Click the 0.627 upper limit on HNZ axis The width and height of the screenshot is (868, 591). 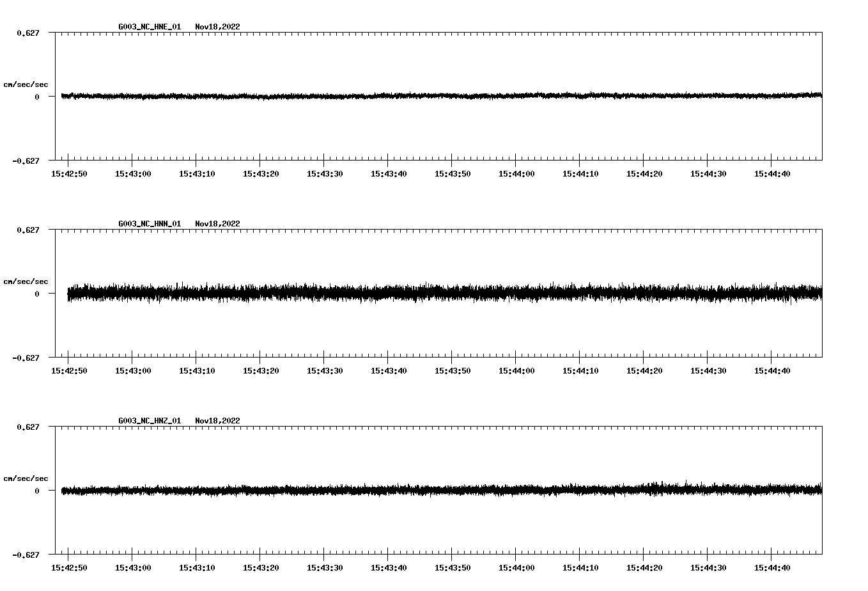(27, 427)
